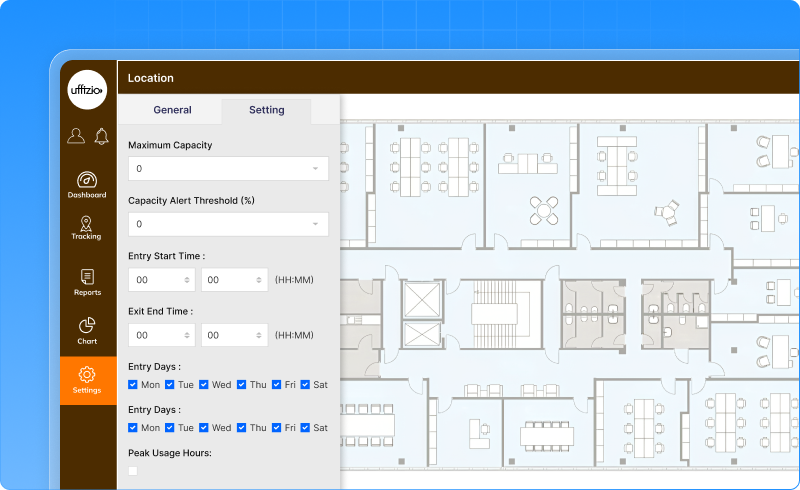Click the Entry Start Time hour stepper
800x490 pixels.
tap(186, 281)
